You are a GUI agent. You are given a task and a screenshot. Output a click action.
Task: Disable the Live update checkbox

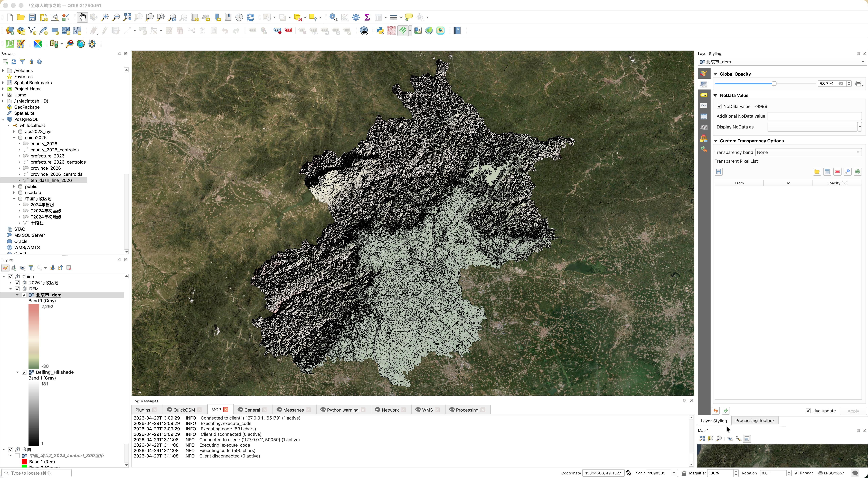[x=808, y=411]
